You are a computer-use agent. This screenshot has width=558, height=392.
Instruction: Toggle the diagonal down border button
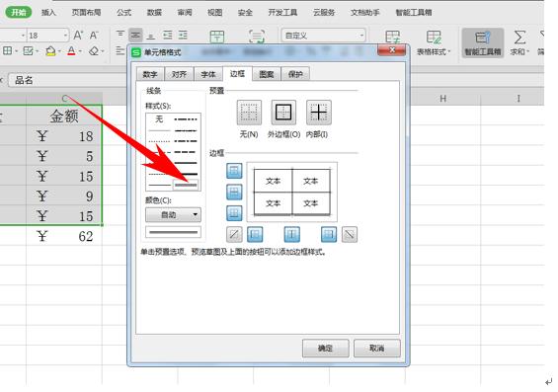tap(350, 234)
